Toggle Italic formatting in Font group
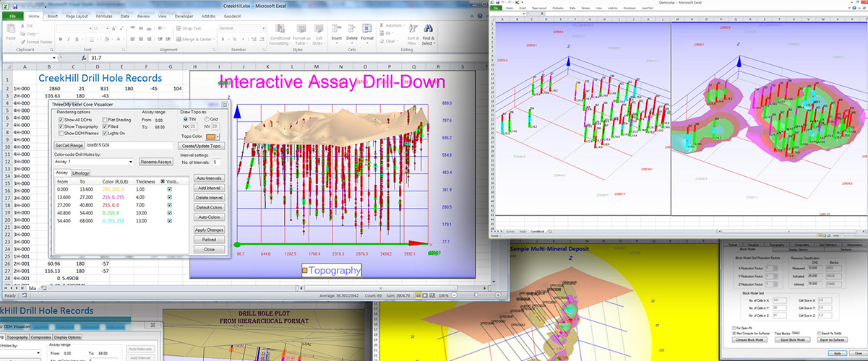 (69, 39)
